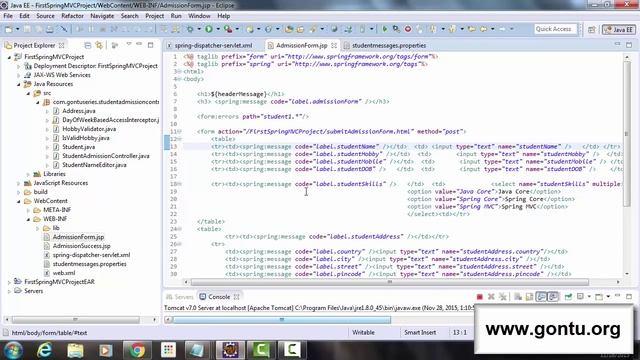Open the Refactor menu
The width and height of the screenshot is (640, 360).
tap(72, 16)
